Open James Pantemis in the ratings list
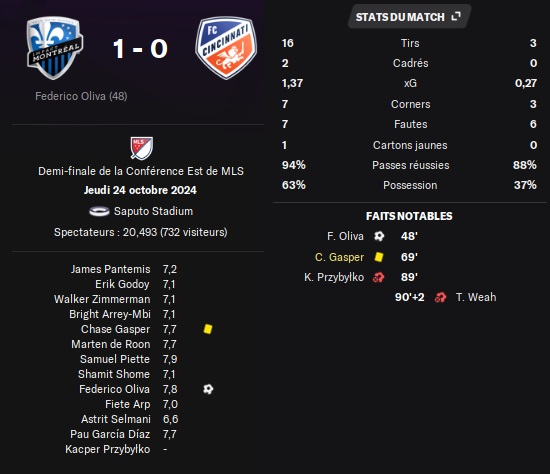 (x=110, y=269)
